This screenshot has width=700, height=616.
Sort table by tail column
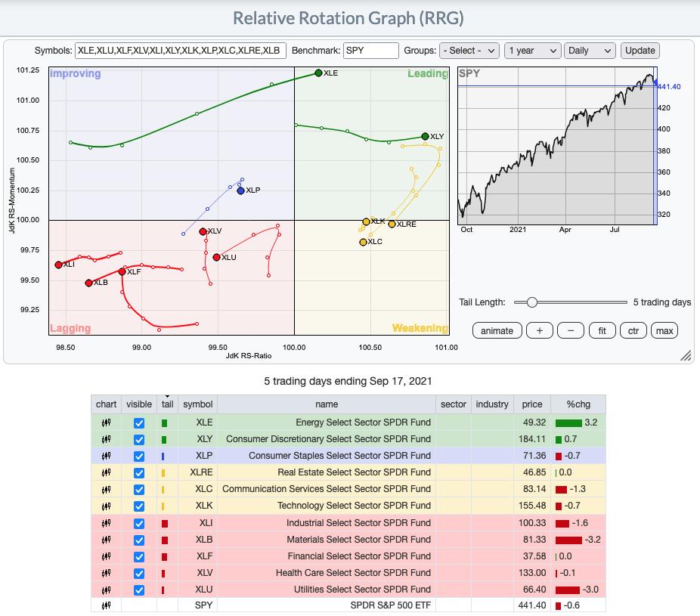click(167, 404)
